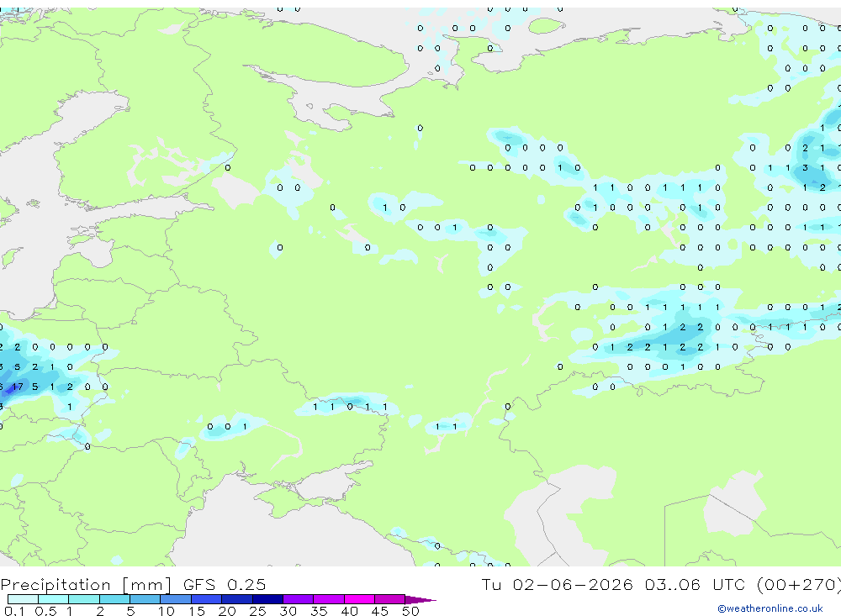Screen dimensions: 841x616
Task: Click the (00+270) forecast offset label
Action: pyautogui.click(x=799, y=584)
